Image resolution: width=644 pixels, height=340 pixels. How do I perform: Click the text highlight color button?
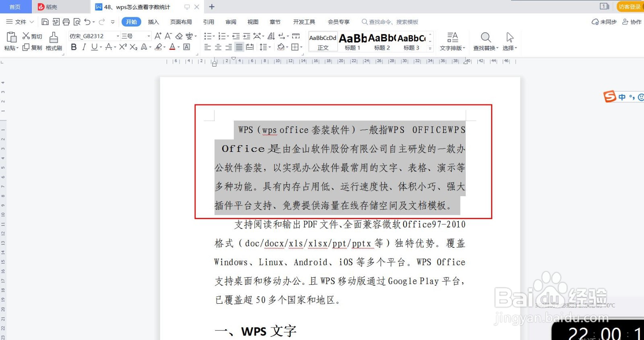(159, 47)
